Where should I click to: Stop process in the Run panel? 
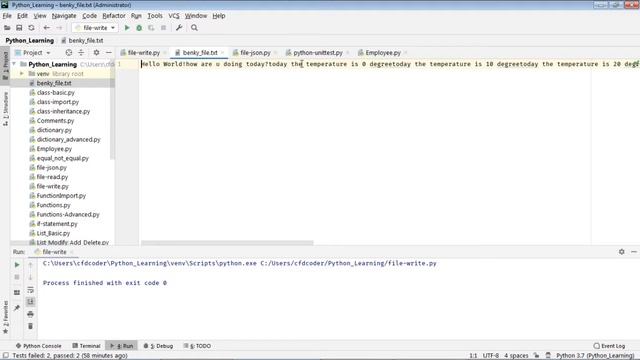tap(17, 278)
